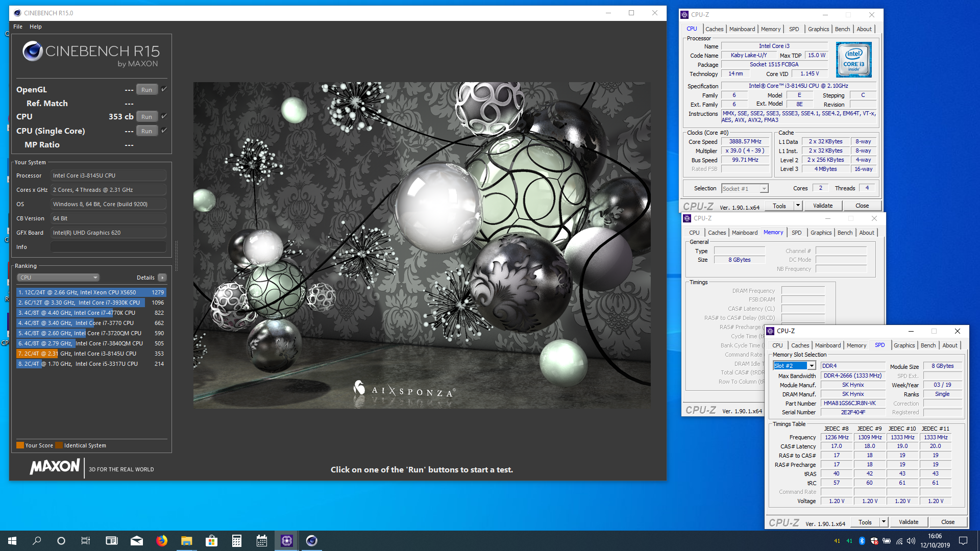Open the Ranking CPU dropdown
The width and height of the screenshot is (980, 551).
pos(58,278)
